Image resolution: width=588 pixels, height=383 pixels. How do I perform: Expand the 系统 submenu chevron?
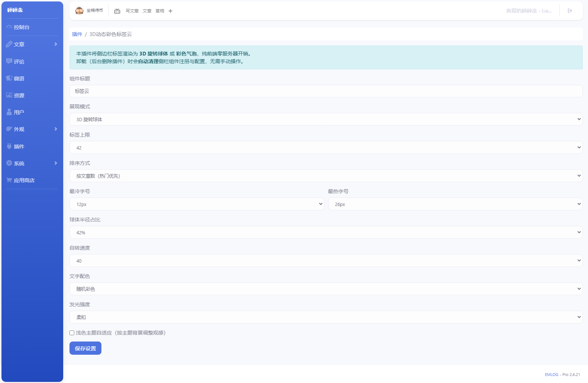click(56, 163)
